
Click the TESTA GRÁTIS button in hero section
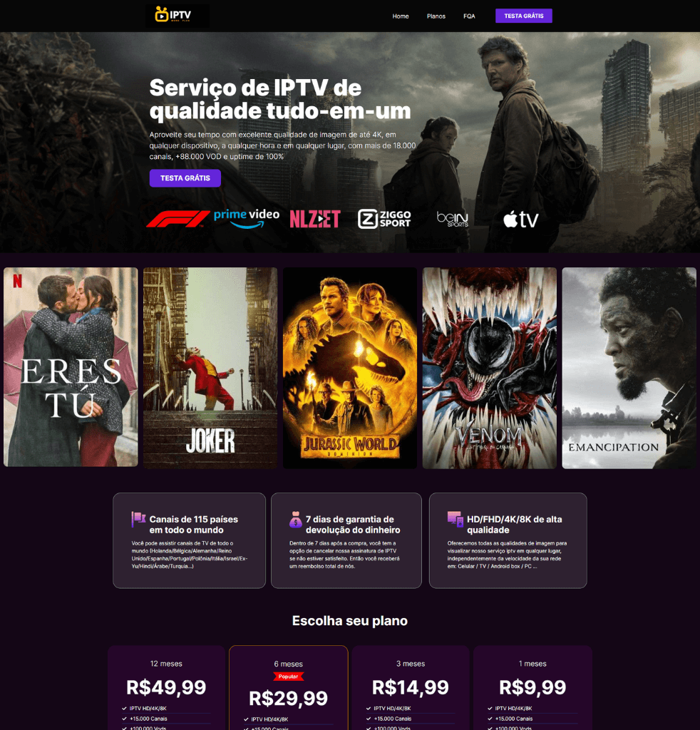point(185,178)
